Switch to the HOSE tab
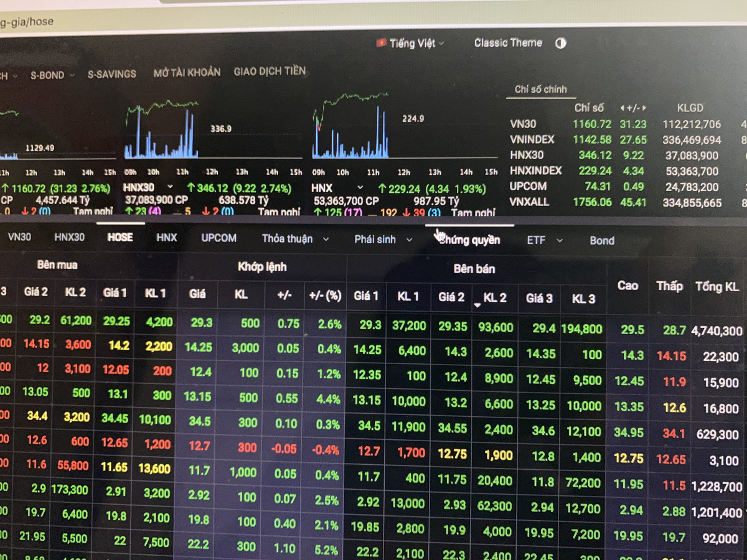 [x=120, y=237]
